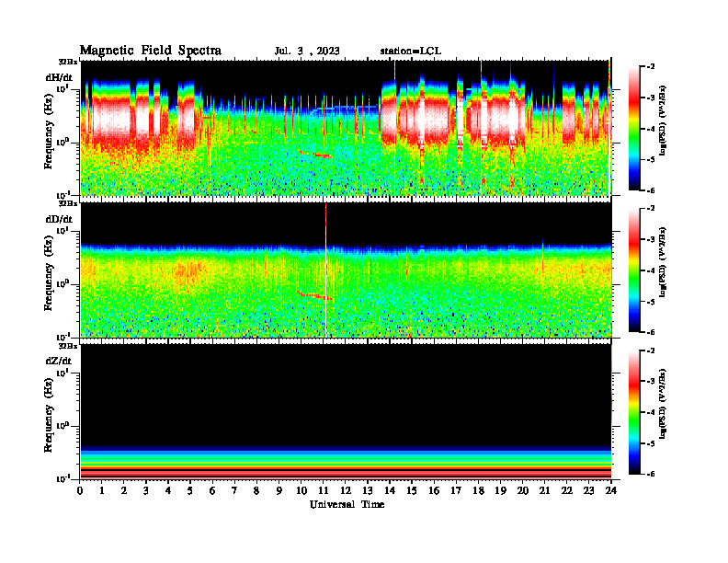The width and height of the screenshot is (728, 563).
Task: Click hour 7 on the time axis
Action: point(235,491)
